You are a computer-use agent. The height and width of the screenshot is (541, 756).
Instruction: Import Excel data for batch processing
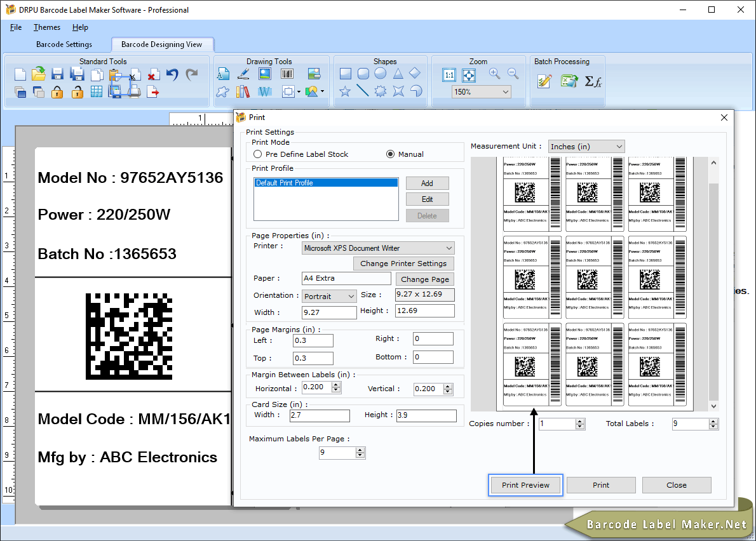click(x=569, y=81)
